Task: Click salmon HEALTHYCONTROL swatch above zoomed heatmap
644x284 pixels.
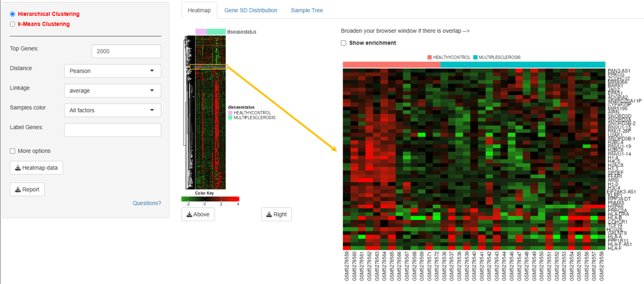Action: (429, 57)
